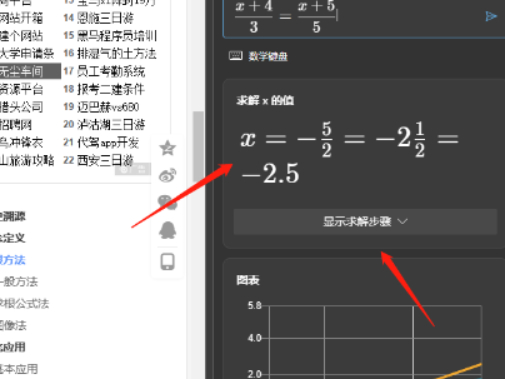505x379 pixels.
Task: Open the 数学键盘 label
Action: [268, 56]
